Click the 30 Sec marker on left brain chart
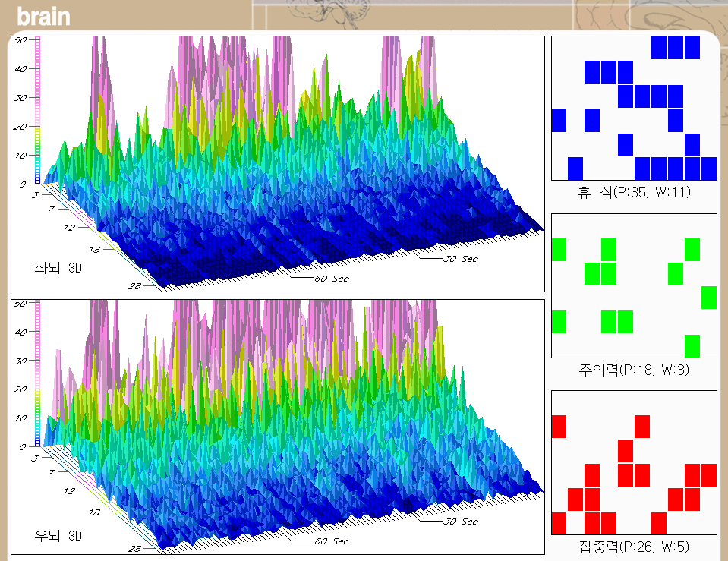728x561 pixels. [x=459, y=260]
